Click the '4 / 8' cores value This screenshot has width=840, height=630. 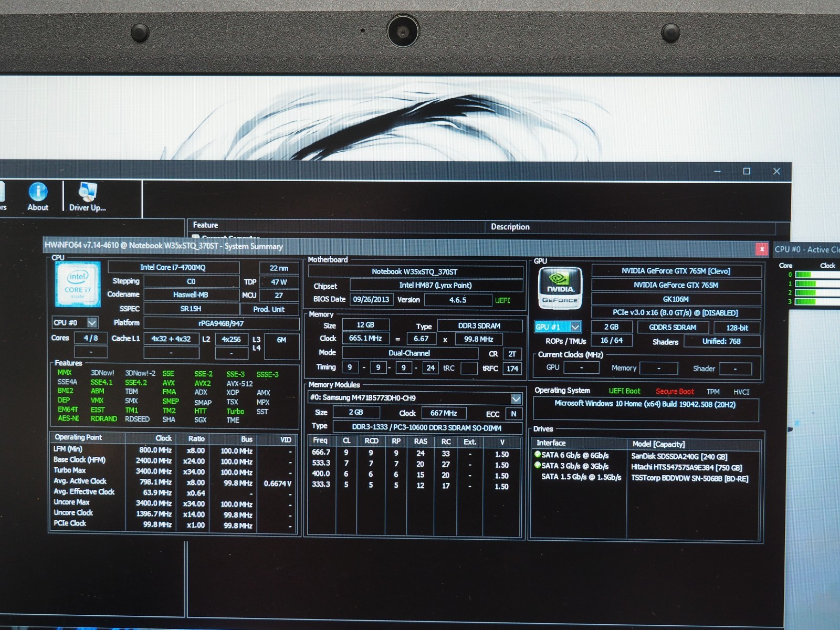[x=91, y=338]
